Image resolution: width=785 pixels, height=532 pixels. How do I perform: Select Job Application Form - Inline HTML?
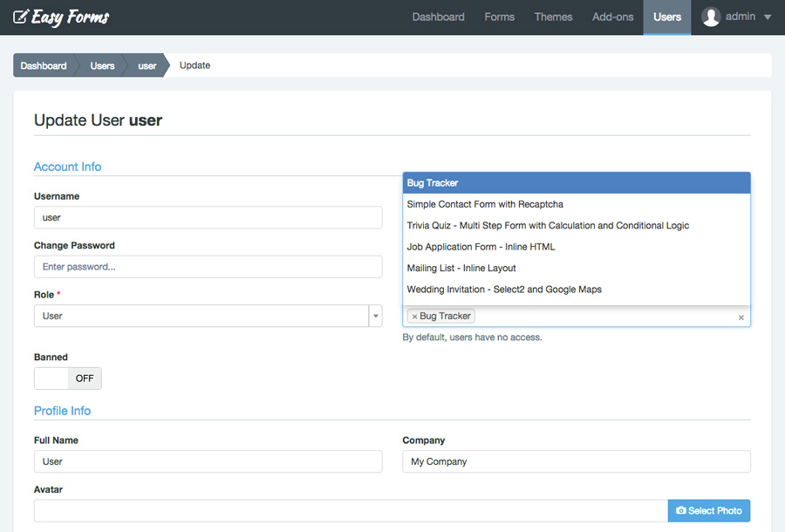coord(481,247)
